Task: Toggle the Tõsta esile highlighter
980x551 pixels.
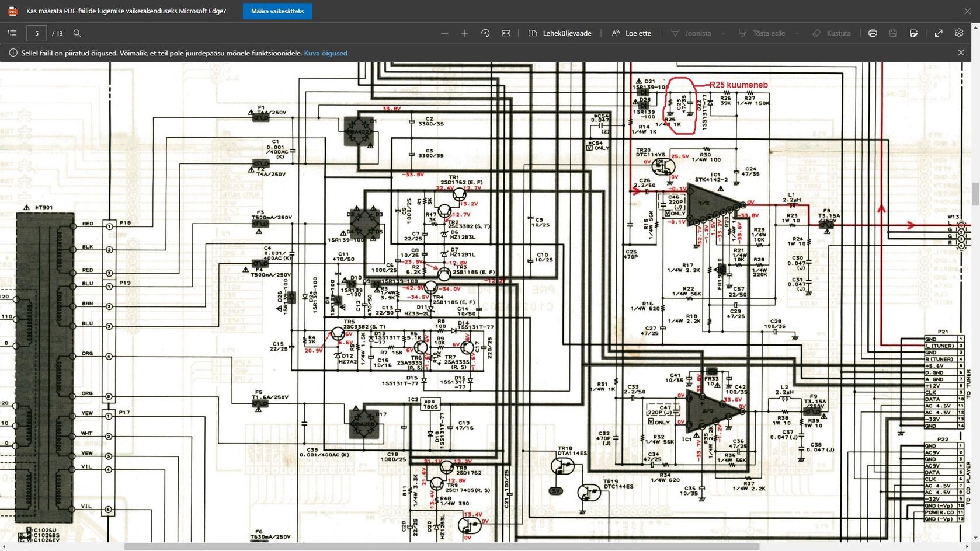Action: [x=762, y=33]
